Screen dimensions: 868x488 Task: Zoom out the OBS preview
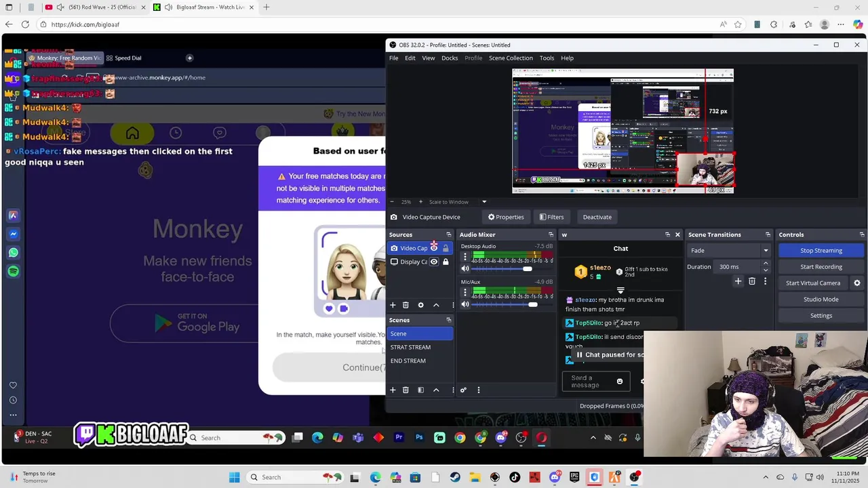tap(392, 202)
